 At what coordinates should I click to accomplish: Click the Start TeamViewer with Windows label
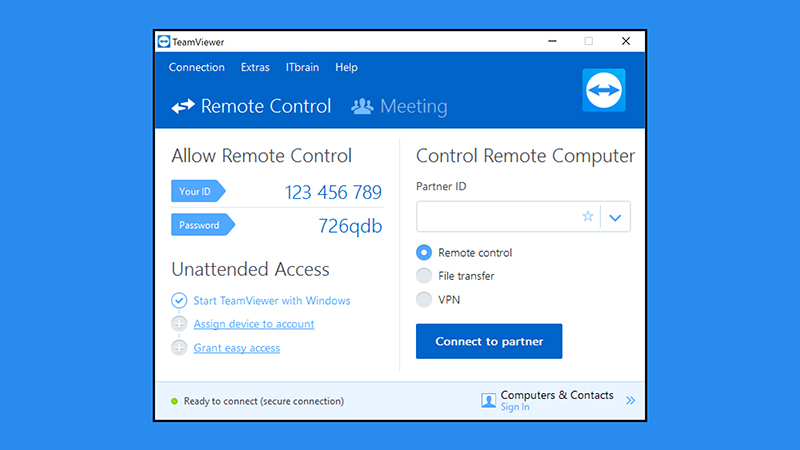pos(272,301)
